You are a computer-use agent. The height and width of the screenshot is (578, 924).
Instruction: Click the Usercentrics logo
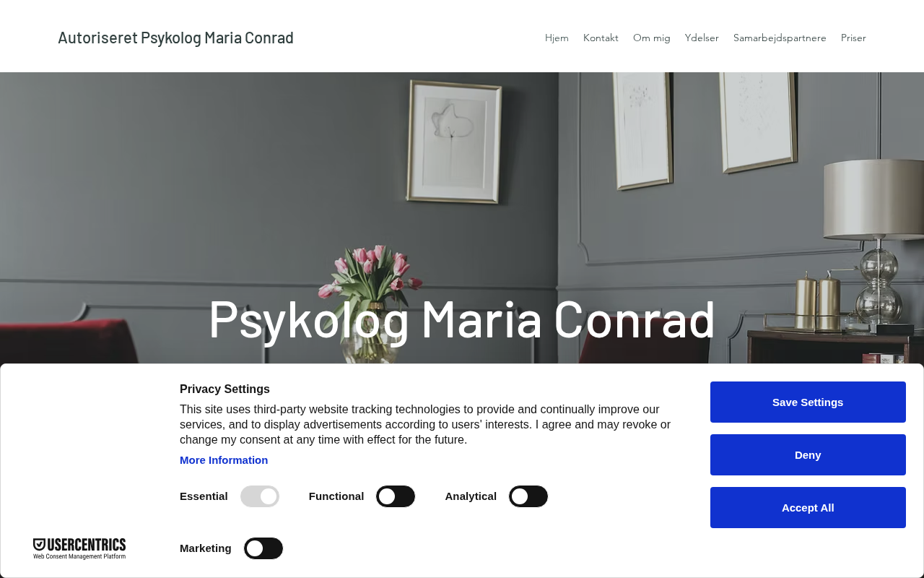(x=79, y=548)
